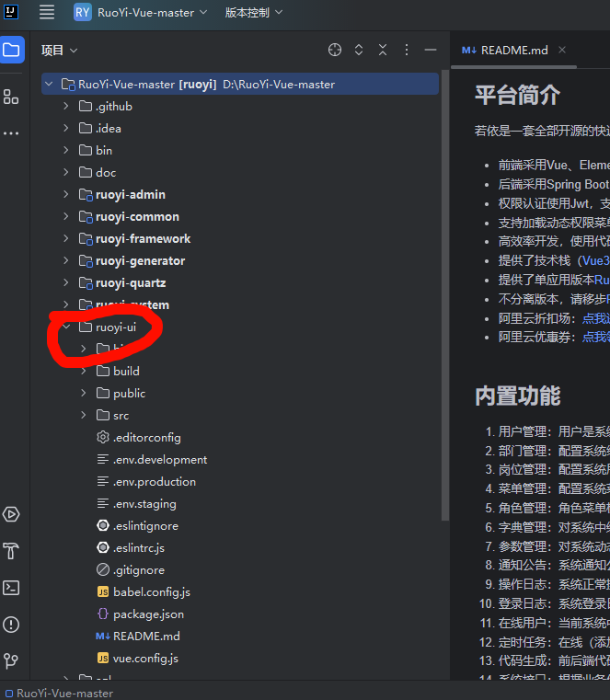610x700 pixels.
Task: Collapse the RuoYi-Vue-master root node
Action: tap(49, 84)
